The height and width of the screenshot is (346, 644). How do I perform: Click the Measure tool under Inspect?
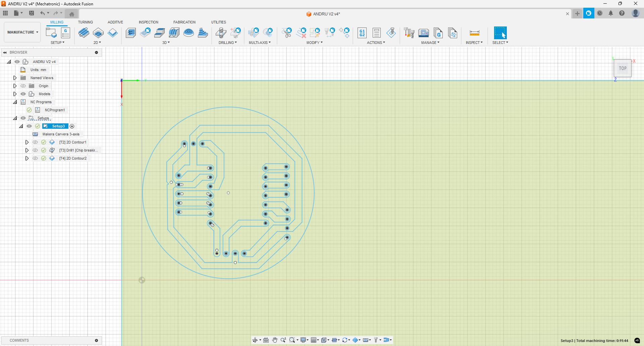(x=474, y=33)
